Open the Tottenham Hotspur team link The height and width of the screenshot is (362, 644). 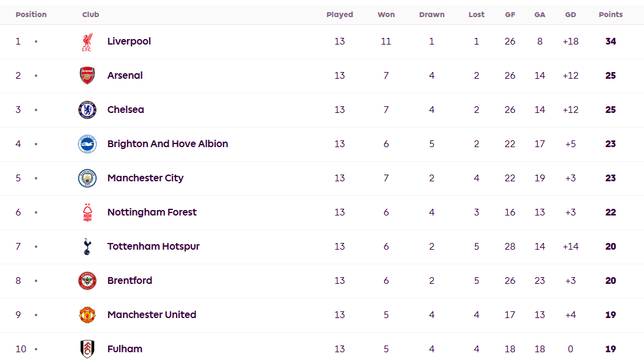click(153, 247)
